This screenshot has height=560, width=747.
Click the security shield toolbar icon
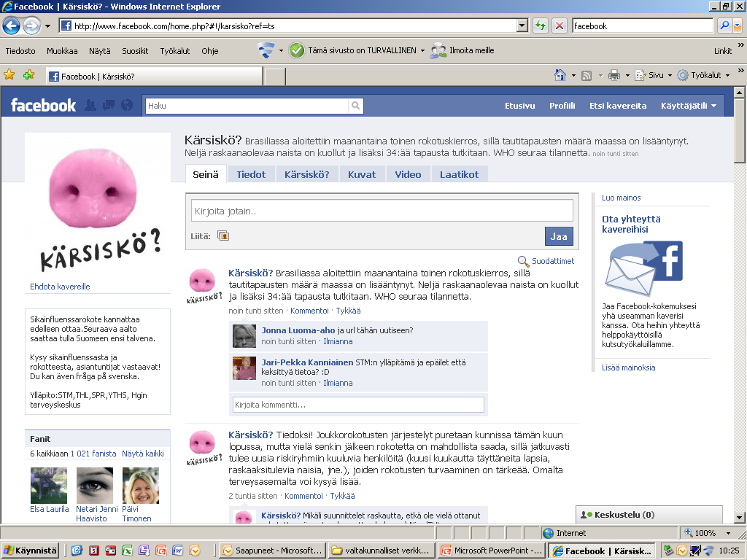tap(266, 50)
